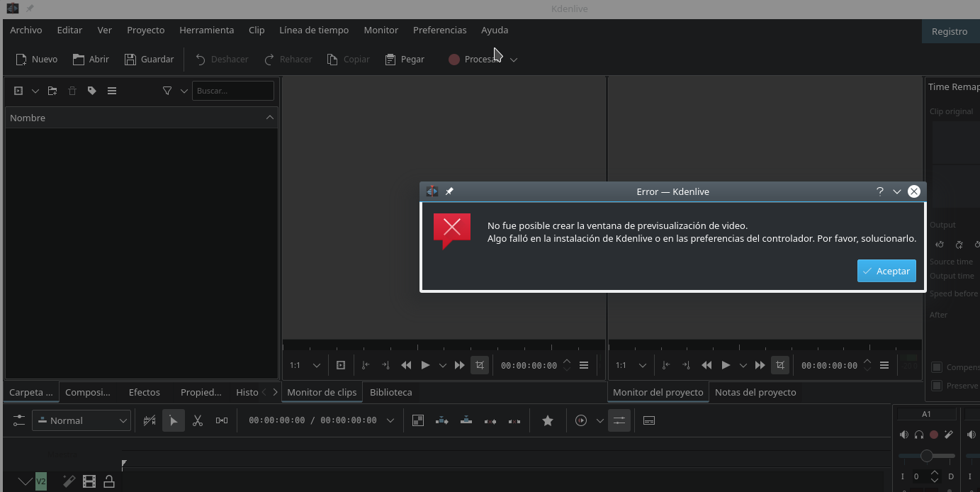Enable the Preserve checkbox in Time Remap
Screen dimensions: 980x492
(x=937, y=386)
